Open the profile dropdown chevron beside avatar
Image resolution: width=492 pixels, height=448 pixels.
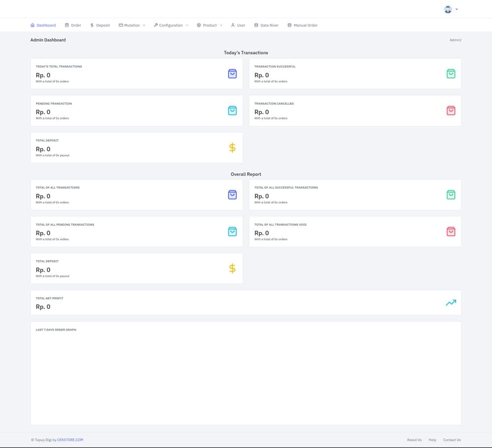tap(457, 9)
